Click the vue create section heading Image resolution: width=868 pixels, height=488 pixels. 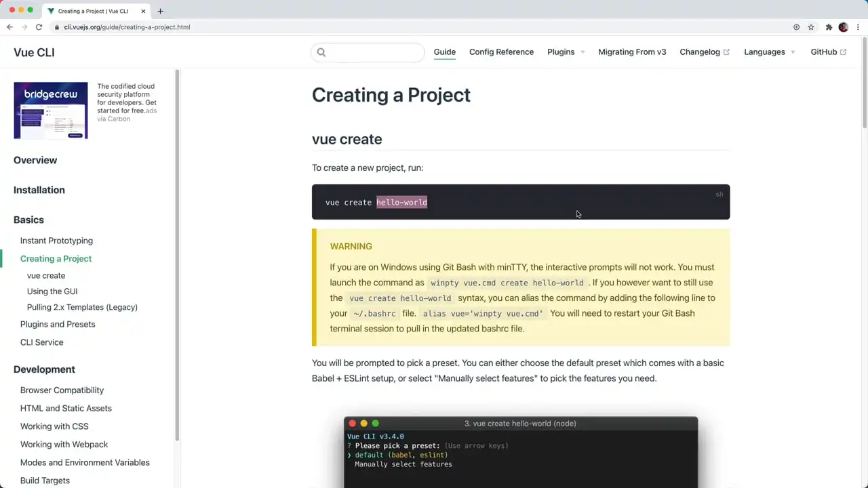tap(347, 139)
